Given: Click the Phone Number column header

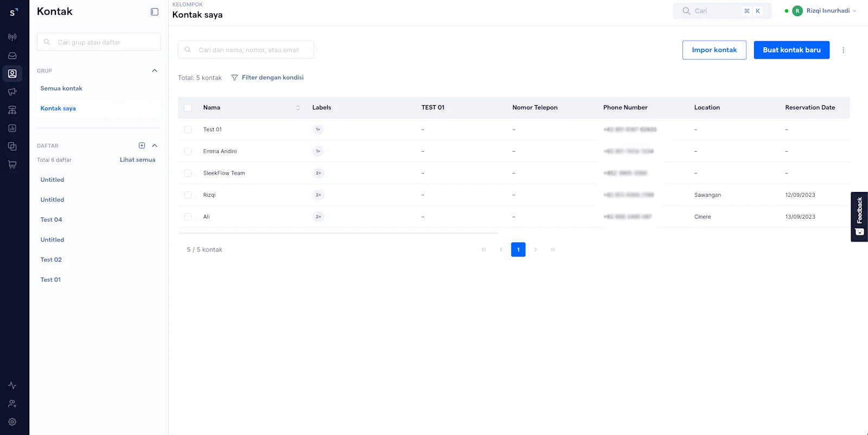Looking at the screenshot, I should pyautogui.click(x=626, y=107).
